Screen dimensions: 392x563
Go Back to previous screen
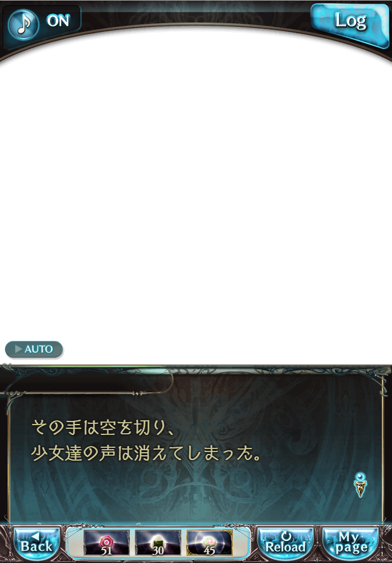pyautogui.click(x=37, y=543)
